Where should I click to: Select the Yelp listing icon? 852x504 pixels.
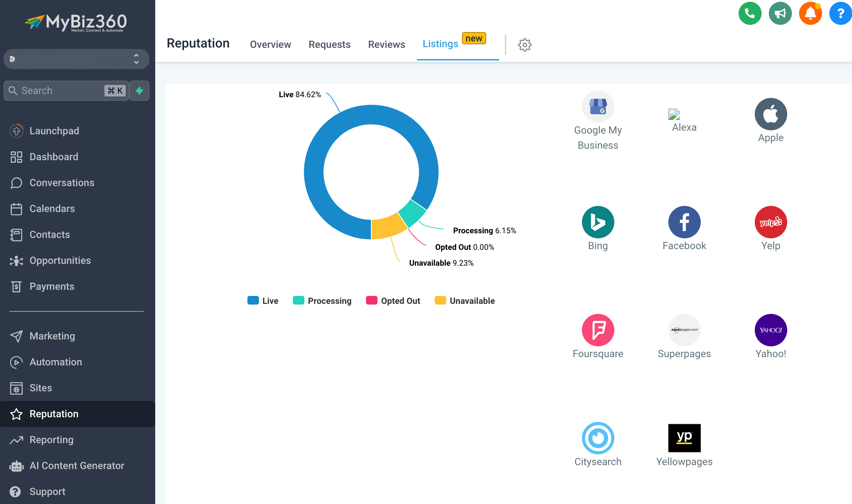tap(771, 222)
